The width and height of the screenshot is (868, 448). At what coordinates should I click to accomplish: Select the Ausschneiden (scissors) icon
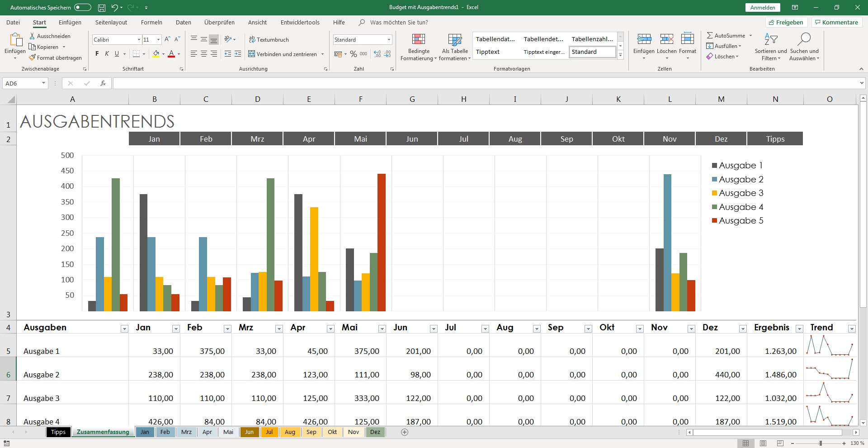point(32,36)
